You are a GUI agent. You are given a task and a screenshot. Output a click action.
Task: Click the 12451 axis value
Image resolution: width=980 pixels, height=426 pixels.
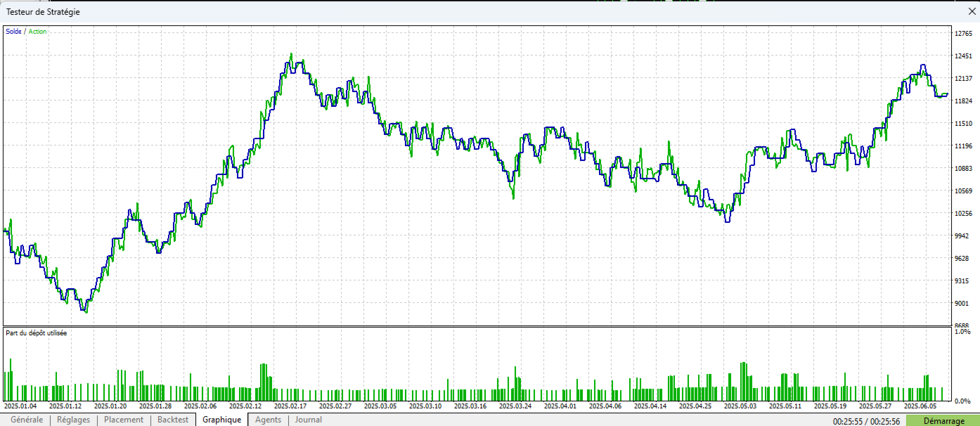[x=963, y=56]
